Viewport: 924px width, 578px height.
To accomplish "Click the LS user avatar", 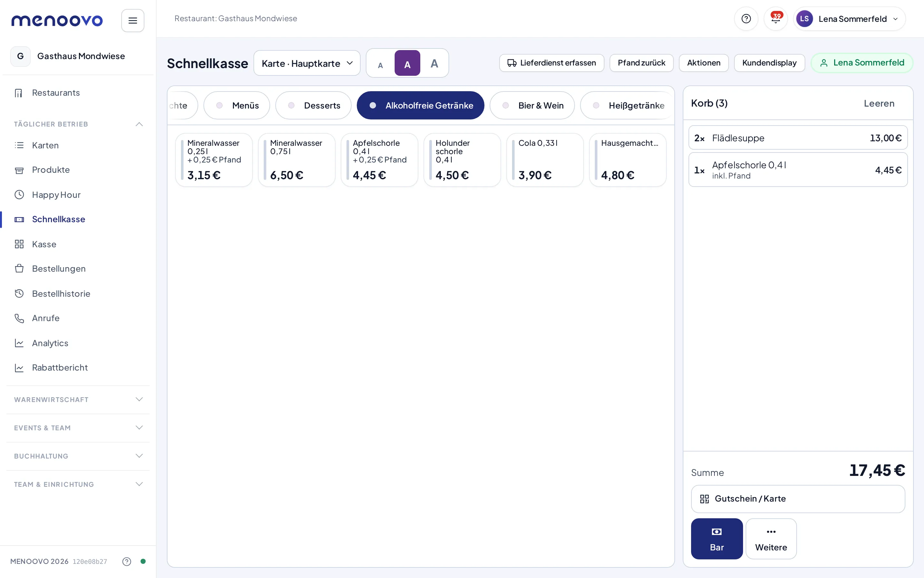I will click(x=804, y=19).
